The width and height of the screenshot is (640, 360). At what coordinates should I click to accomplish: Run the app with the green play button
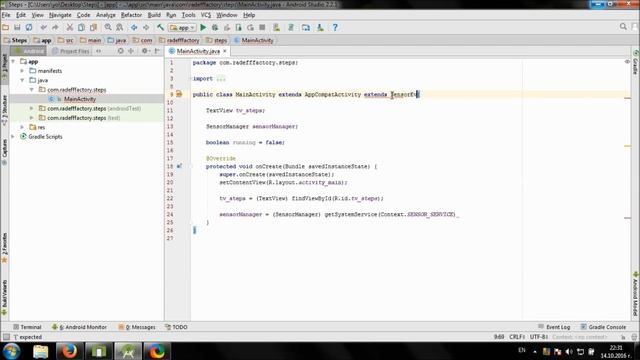pos(203,27)
